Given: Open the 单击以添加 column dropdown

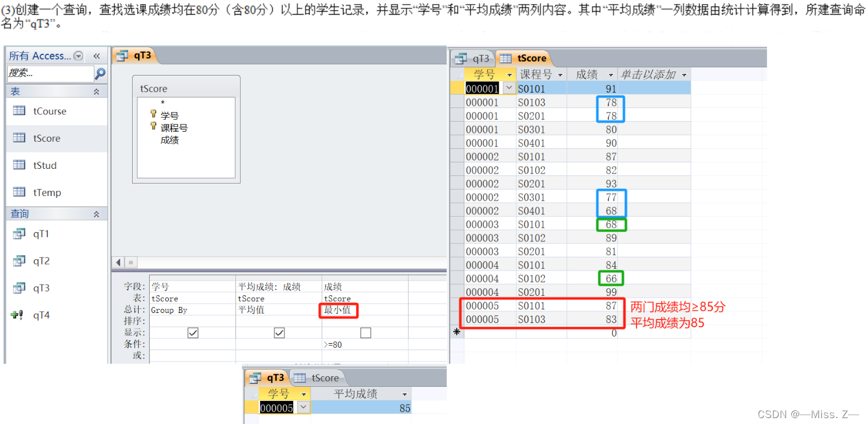Looking at the screenshot, I should pos(684,75).
